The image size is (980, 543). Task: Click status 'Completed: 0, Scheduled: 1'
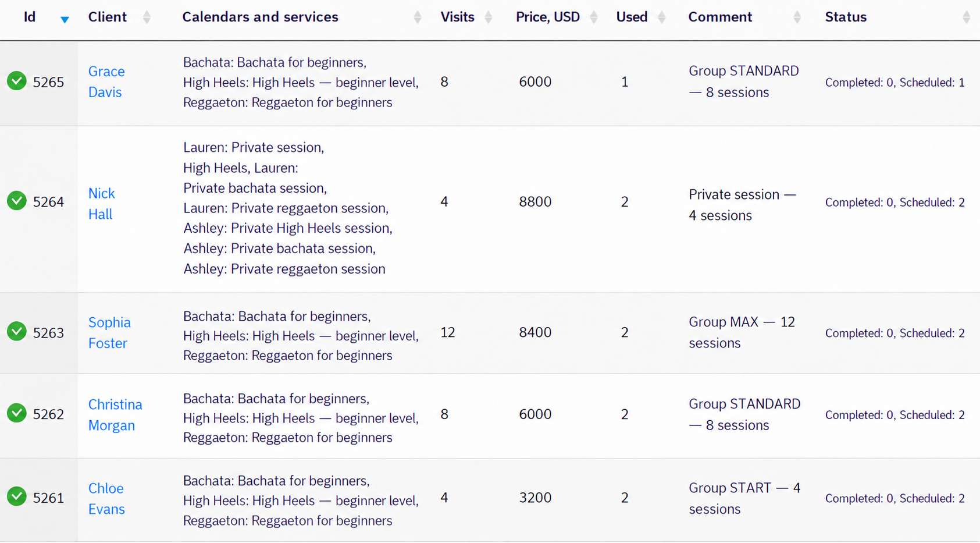(x=895, y=83)
